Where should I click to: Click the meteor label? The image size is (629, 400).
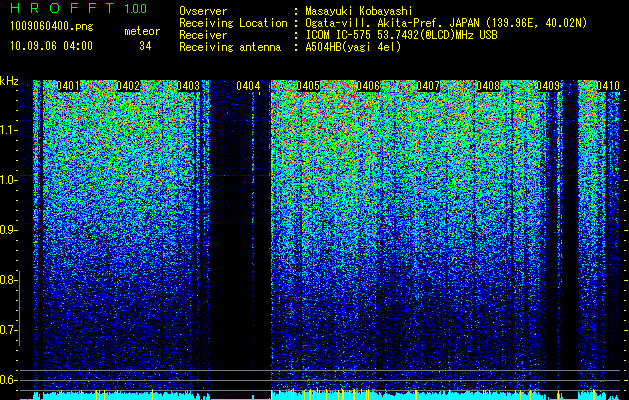tap(142, 31)
